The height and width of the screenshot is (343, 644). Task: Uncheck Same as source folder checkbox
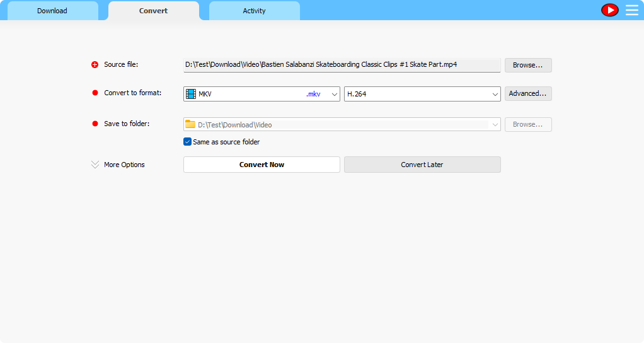click(x=187, y=142)
